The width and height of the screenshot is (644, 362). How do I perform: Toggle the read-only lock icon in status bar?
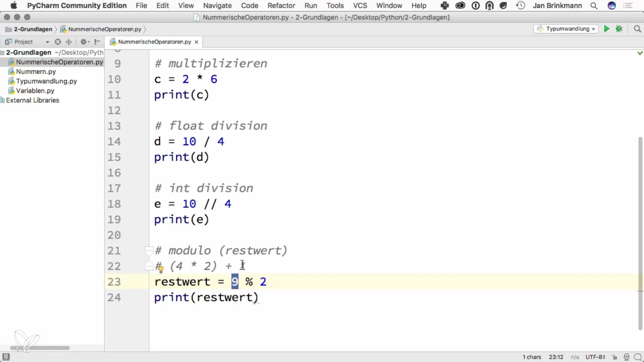(x=614, y=357)
